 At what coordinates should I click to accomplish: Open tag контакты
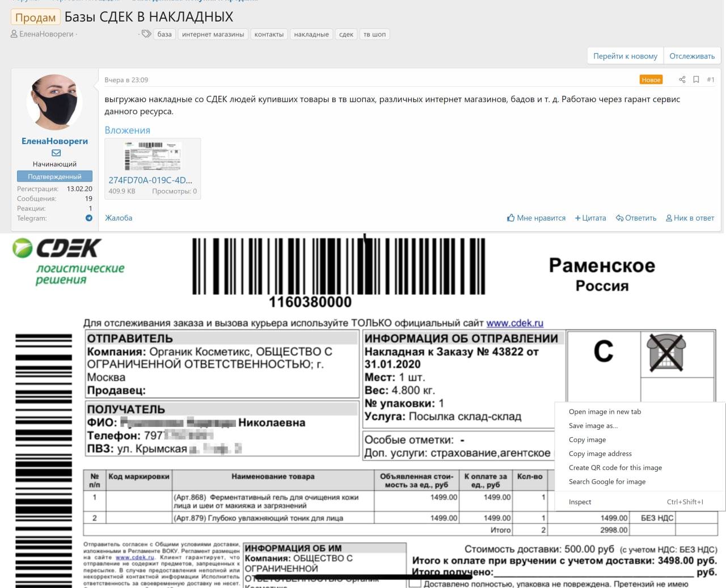point(269,34)
